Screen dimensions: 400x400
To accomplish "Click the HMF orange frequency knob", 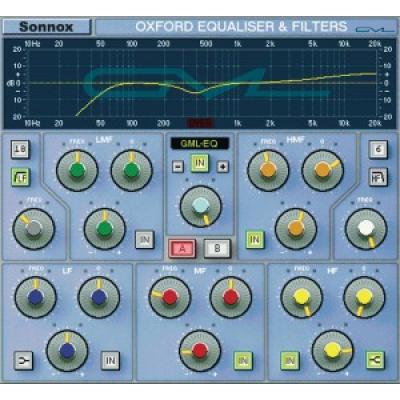I will [268, 170].
